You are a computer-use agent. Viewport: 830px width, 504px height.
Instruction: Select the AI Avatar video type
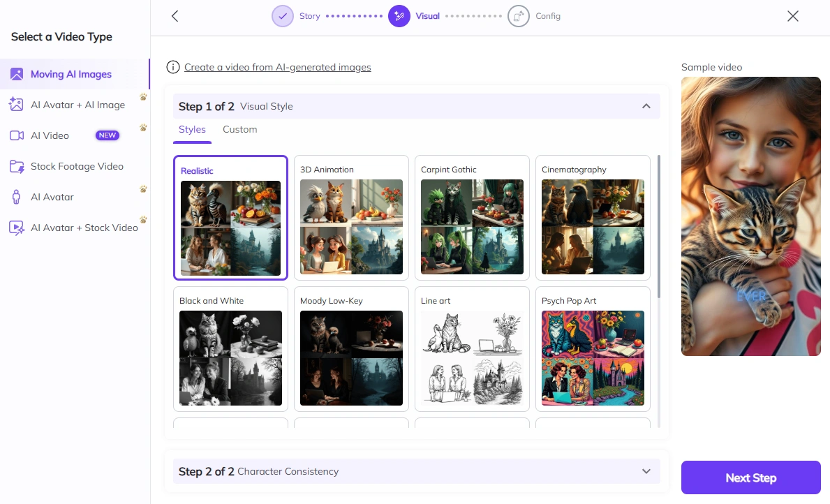[x=75, y=197]
